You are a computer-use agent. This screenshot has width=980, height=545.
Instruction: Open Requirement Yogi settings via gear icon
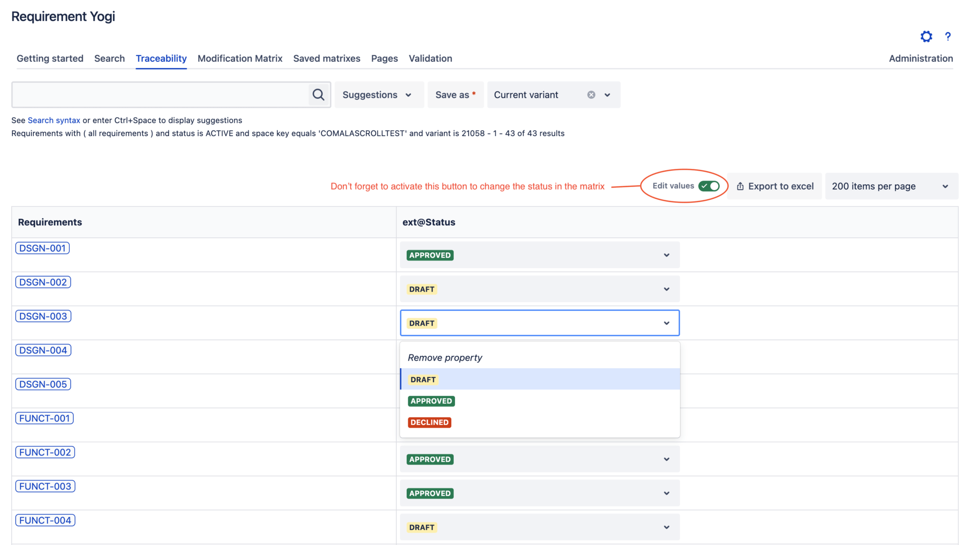click(926, 36)
